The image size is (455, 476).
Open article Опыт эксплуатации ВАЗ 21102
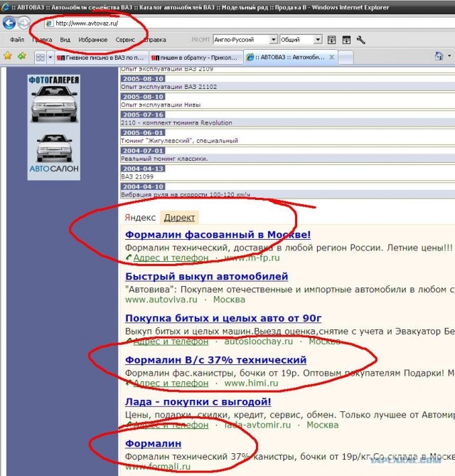pos(169,87)
